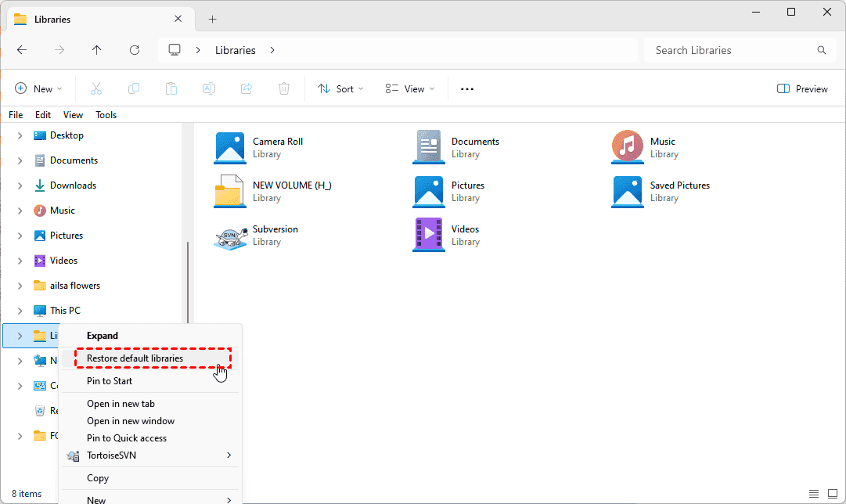846x504 pixels.
Task: Open the Subversion library icon
Action: point(230,236)
